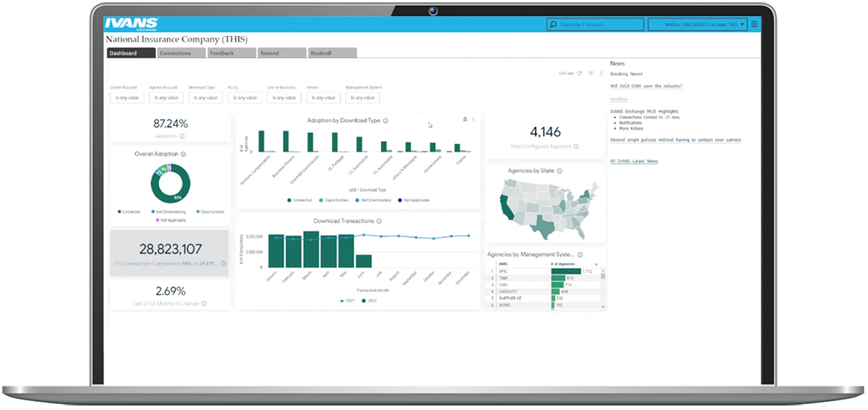Open All IVANS Latest News link

(x=634, y=161)
